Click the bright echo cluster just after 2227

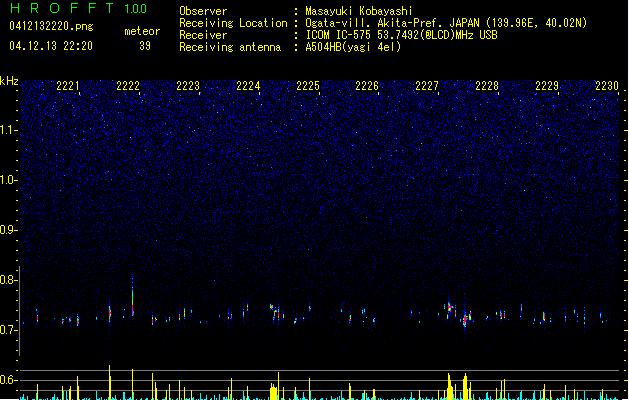point(451,309)
